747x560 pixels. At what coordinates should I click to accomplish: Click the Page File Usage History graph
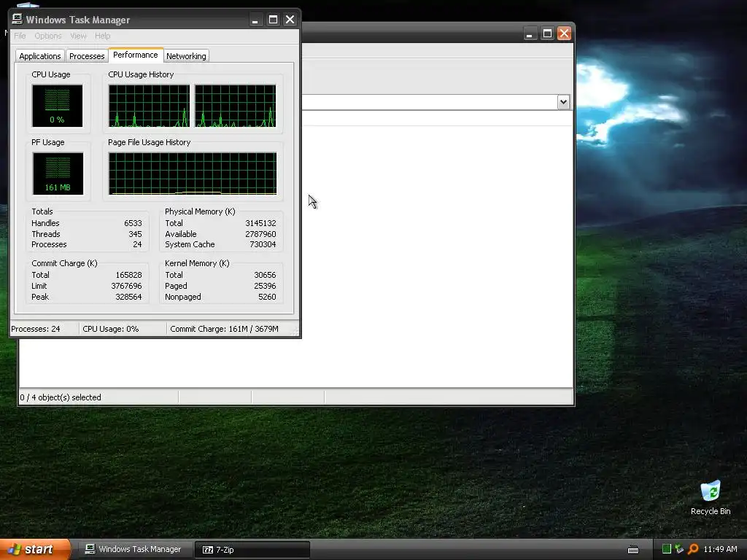coord(193,174)
